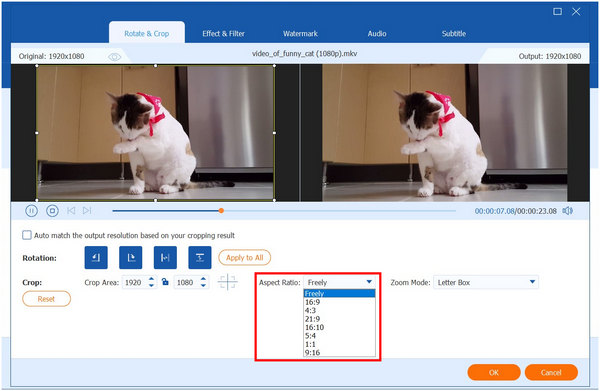Go to previous frame
The image size is (600, 391).
pyautogui.click(x=71, y=210)
